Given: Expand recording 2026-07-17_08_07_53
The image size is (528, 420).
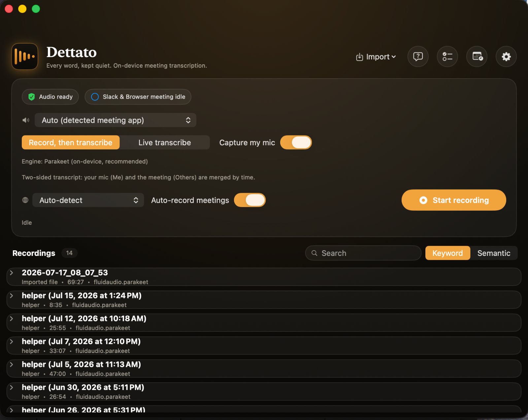Looking at the screenshot, I should click(12, 273).
